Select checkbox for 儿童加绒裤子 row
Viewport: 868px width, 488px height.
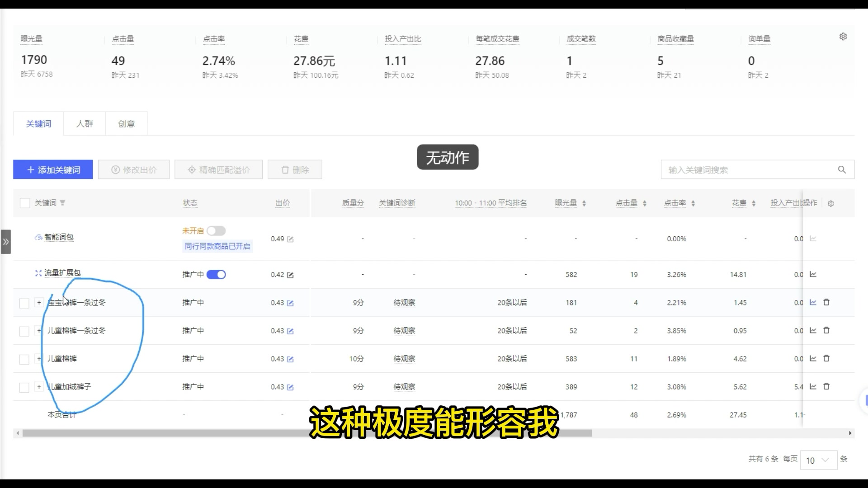click(x=24, y=387)
